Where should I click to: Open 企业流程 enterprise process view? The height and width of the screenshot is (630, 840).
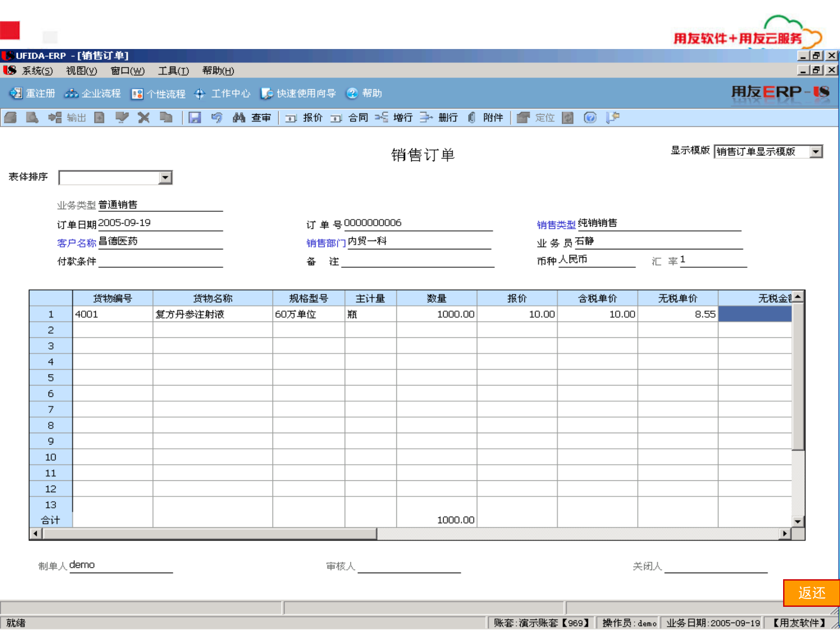pos(92,93)
